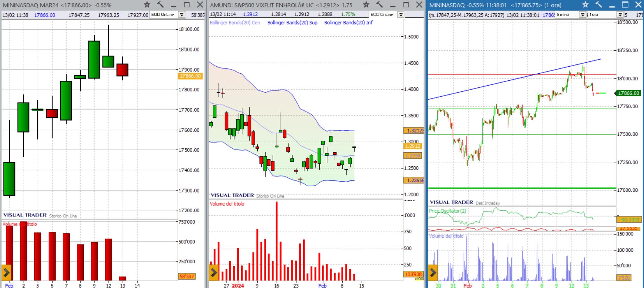Close the MININASDAQ 1 ora window
Screen dimensions: 644x288
pos(638,5)
